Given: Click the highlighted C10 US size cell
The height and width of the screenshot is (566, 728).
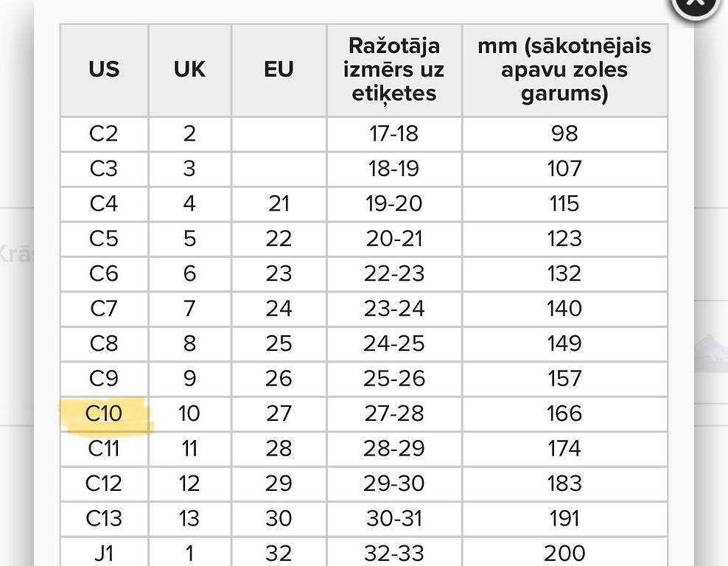Looking at the screenshot, I should (x=104, y=413).
